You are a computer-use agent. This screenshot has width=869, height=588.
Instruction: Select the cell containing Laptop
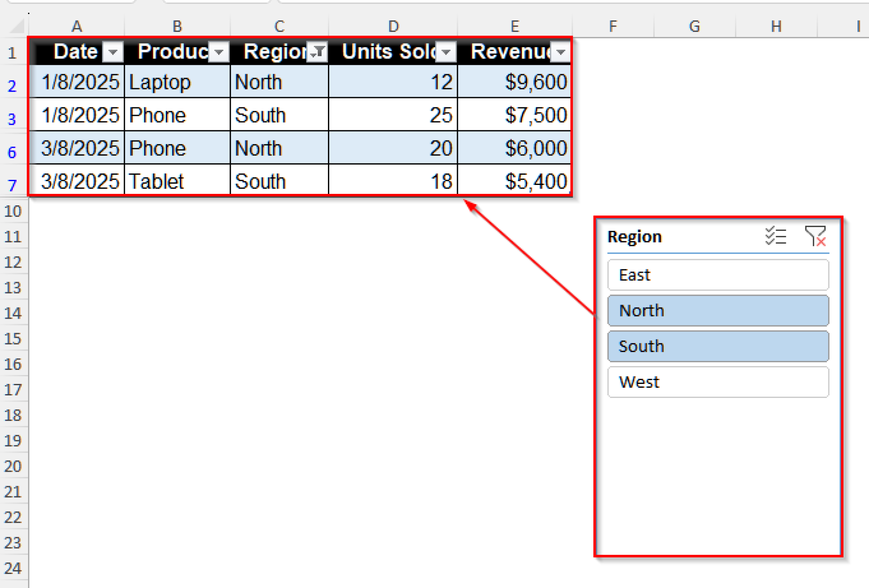[x=177, y=81]
